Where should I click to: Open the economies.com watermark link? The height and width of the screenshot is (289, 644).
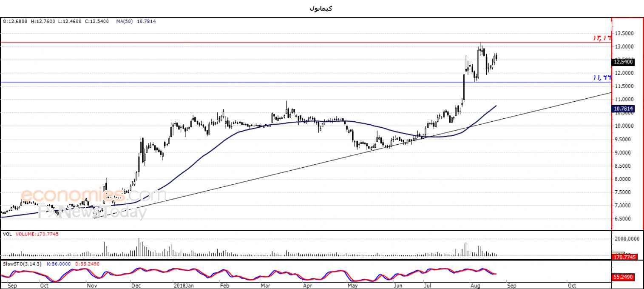pyautogui.click(x=93, y=196)
